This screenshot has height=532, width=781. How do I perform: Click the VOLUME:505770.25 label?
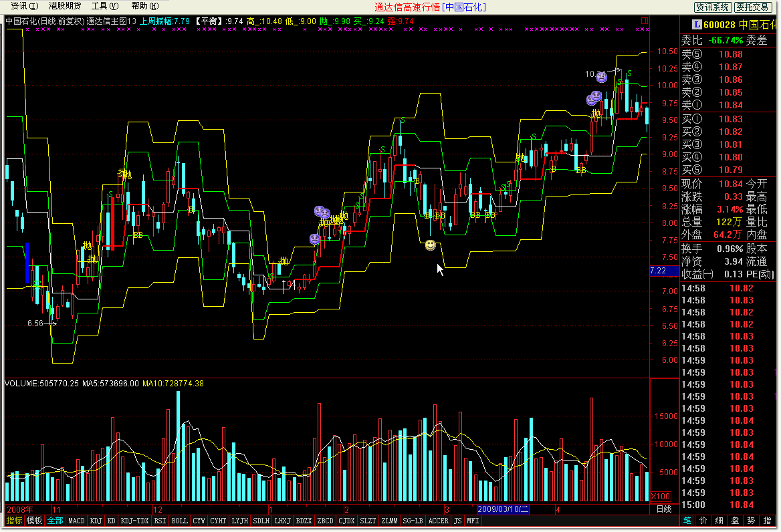[42, 383]
